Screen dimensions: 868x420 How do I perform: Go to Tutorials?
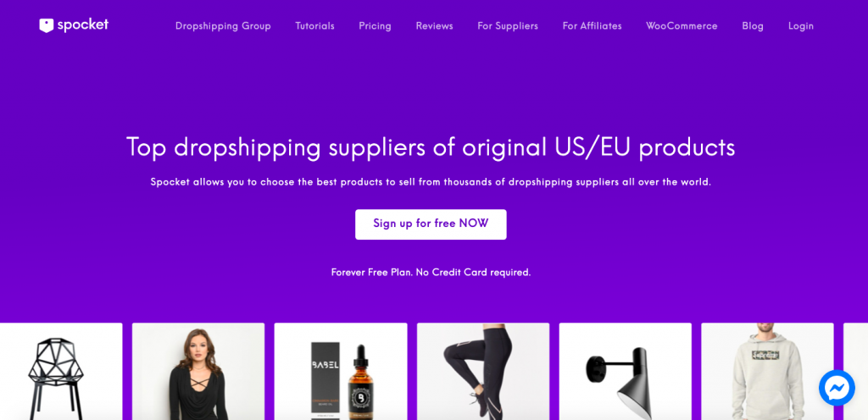pos(315,26)
